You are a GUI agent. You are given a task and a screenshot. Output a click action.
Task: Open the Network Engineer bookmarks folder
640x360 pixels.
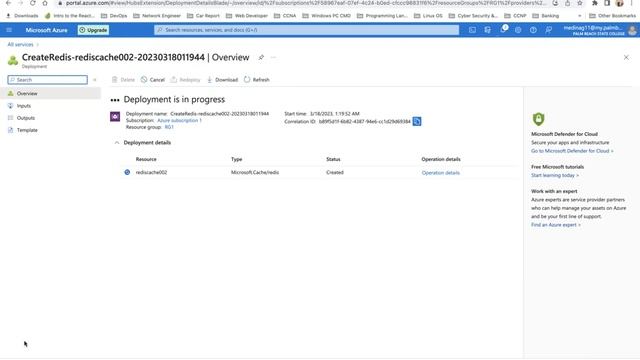coord(157,16)
